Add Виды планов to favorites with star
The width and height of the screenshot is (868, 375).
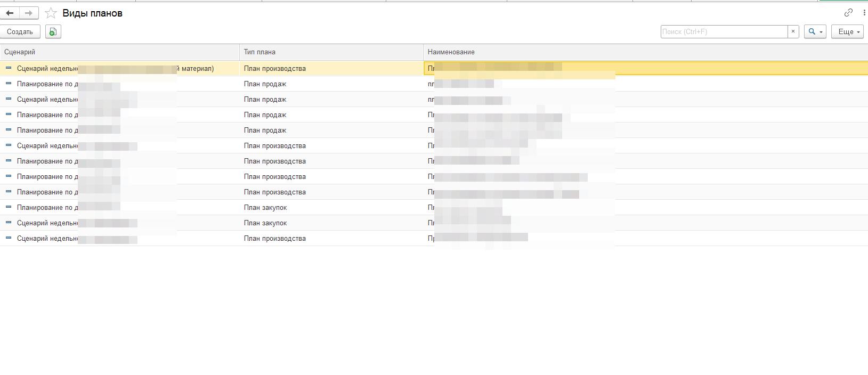[x=51, y=13]
